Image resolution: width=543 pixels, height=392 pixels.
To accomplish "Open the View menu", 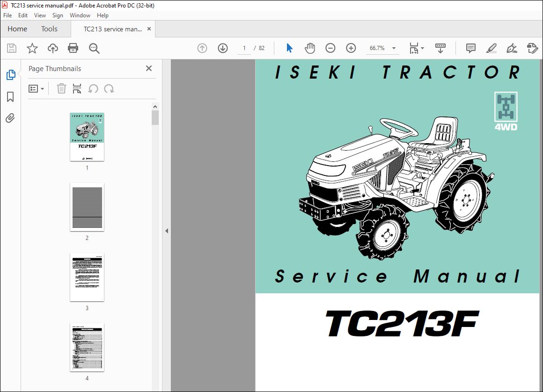I will pos(40,15).
